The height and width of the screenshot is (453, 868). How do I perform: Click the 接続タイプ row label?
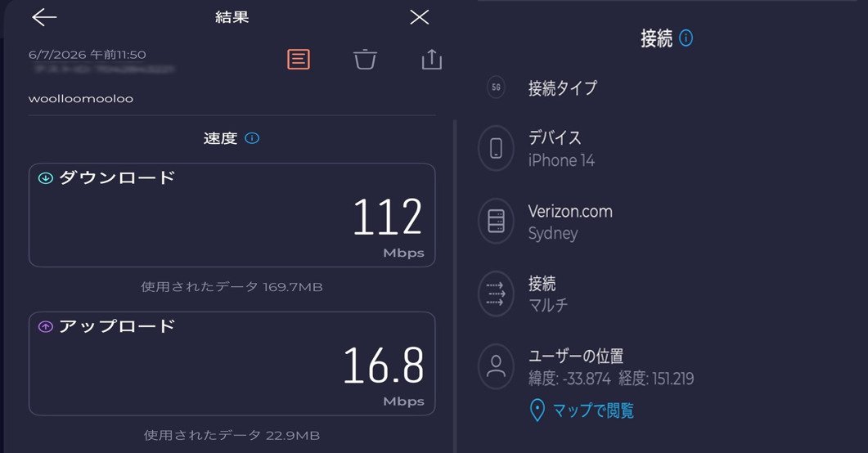point(562,88)
